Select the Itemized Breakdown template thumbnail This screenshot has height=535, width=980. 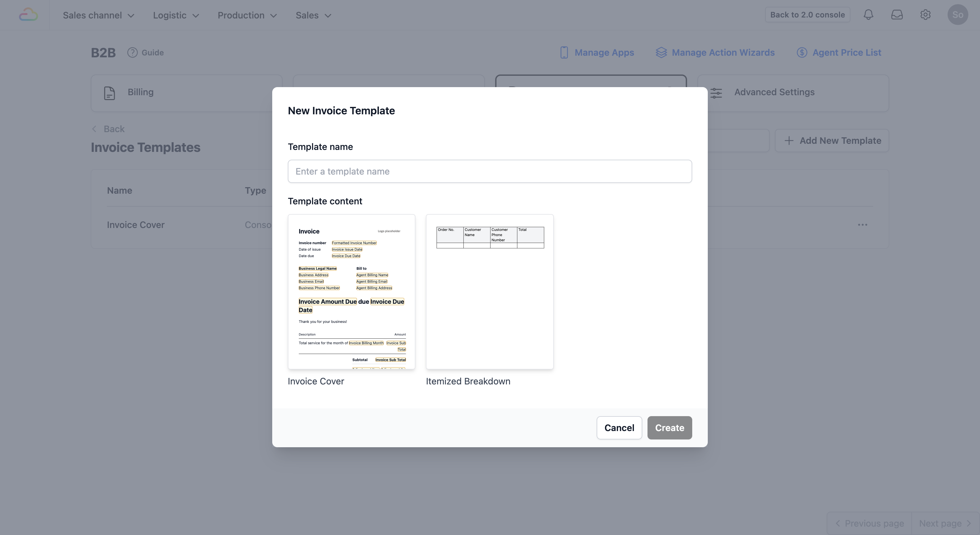[x=490, y=292]
